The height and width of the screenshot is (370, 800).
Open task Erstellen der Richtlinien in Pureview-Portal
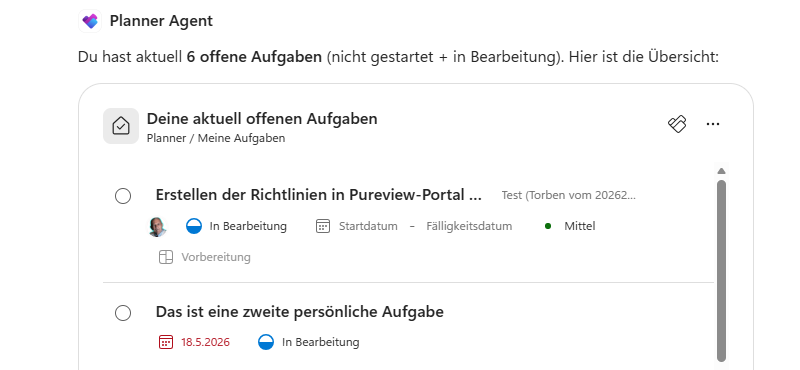318,195
